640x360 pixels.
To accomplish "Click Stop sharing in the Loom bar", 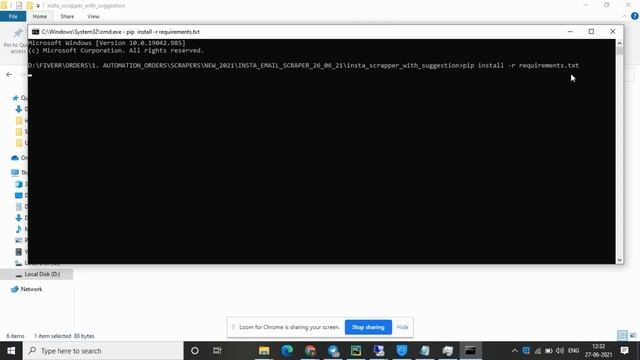I will tap(368, 327).
